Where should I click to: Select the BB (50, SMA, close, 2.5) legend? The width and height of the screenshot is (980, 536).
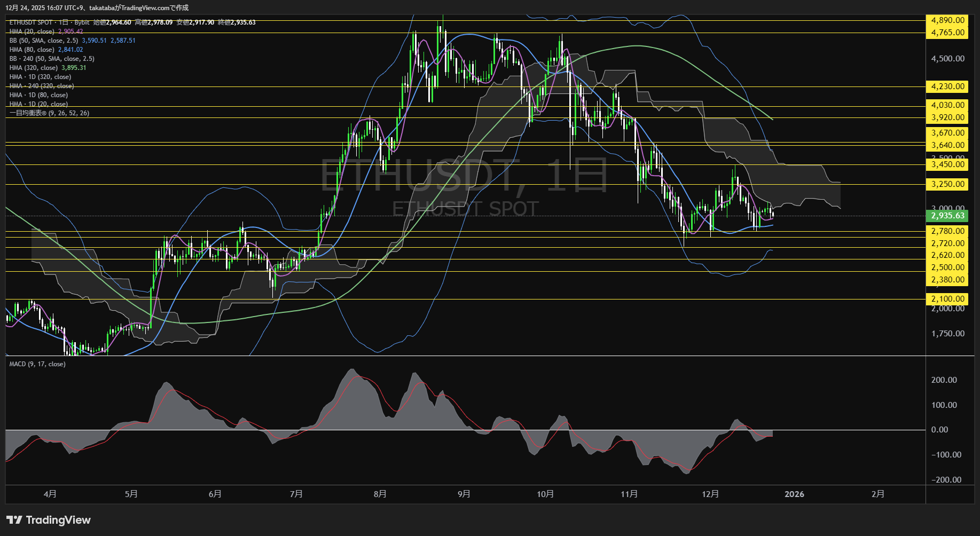pyautogui.click(x=44, y=41)
